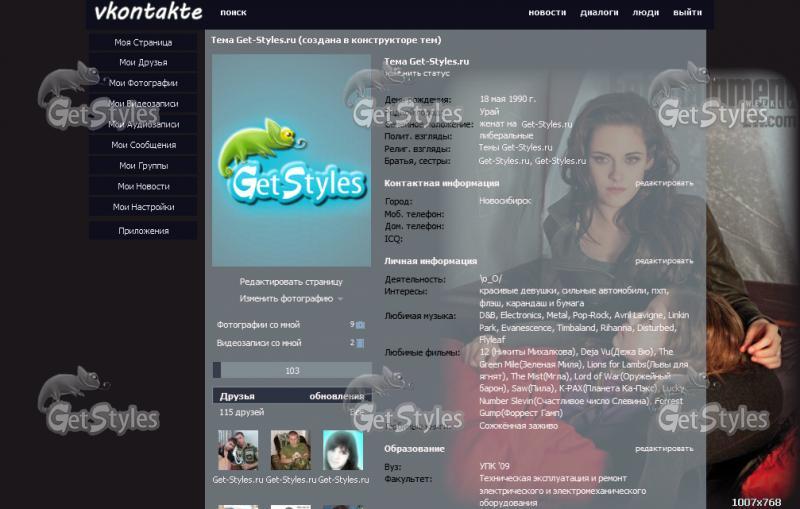Click the GetStyles profile photo
Screen dimensions: 800x509
click(291, 161)
